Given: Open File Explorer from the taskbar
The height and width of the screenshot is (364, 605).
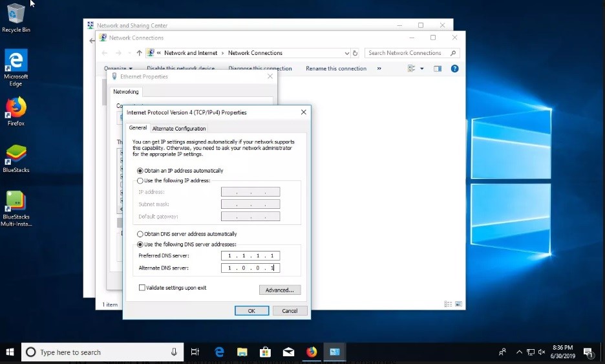Looking at the screenshot, I should pyautogui.click(x=242, y=352).
